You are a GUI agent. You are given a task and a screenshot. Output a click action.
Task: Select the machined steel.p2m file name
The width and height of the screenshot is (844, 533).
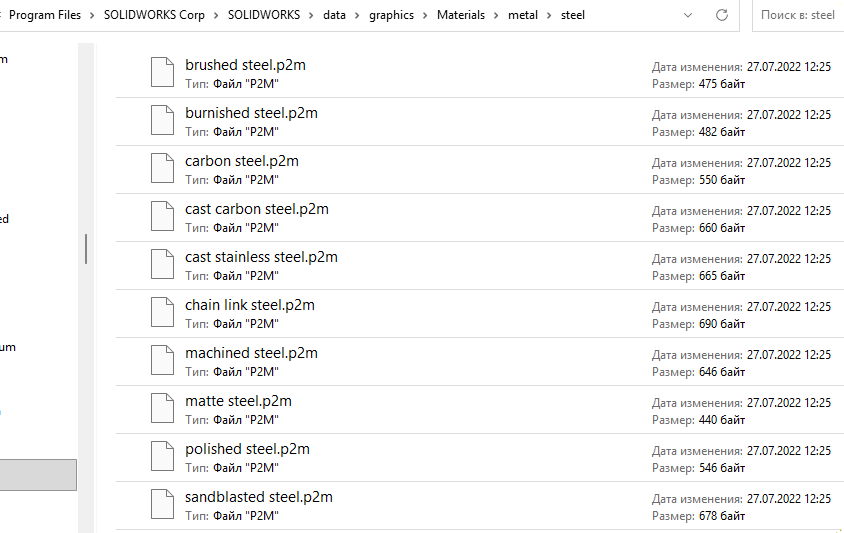pyautogui.click(x=251, y=353)
